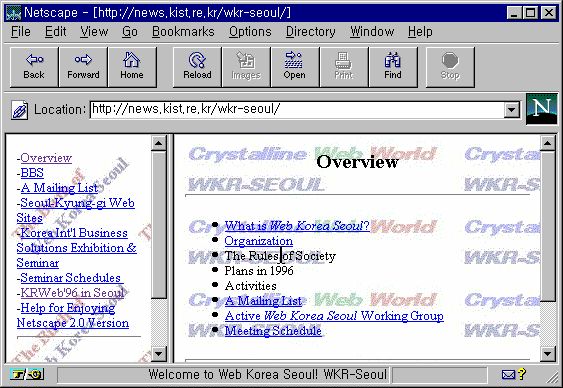Viewport: 563px width, 388px height.
Task: Open the Bookmarks menu
Action: pyautogui.click(x=183, y=32)
